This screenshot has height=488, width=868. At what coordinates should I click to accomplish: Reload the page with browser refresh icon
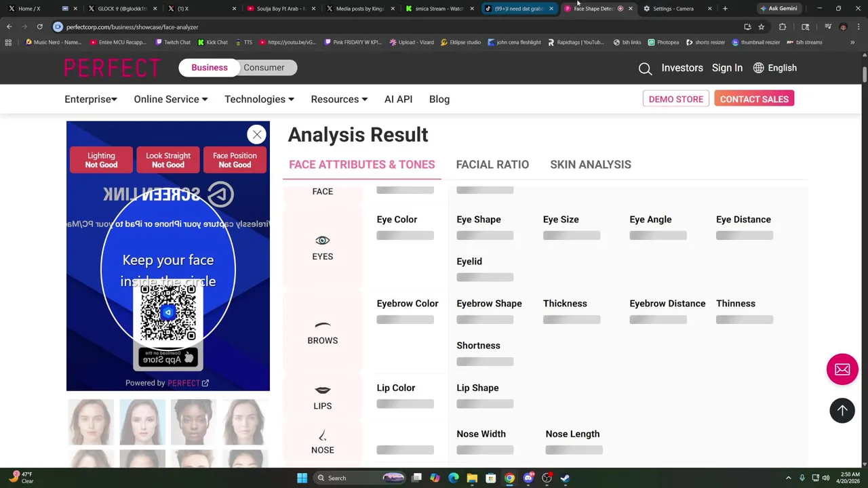39,27
